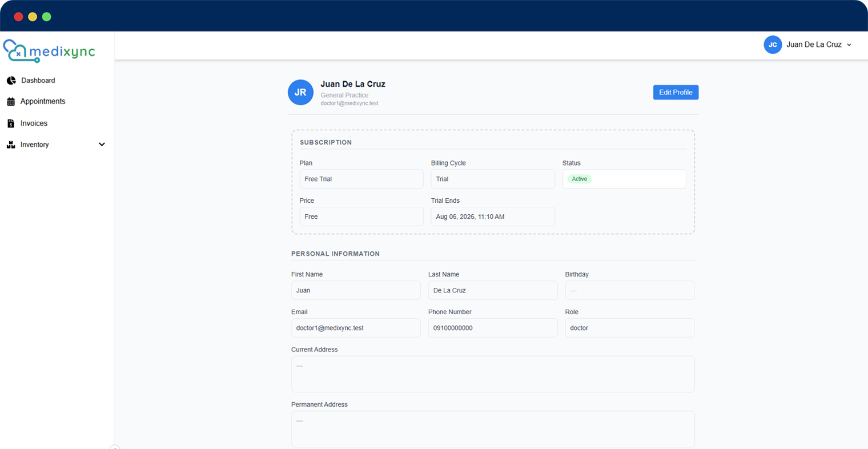This screenshot has width=868, height=449.
Task: Open Invoices from sidebar
Action: [x=34, y=123]
